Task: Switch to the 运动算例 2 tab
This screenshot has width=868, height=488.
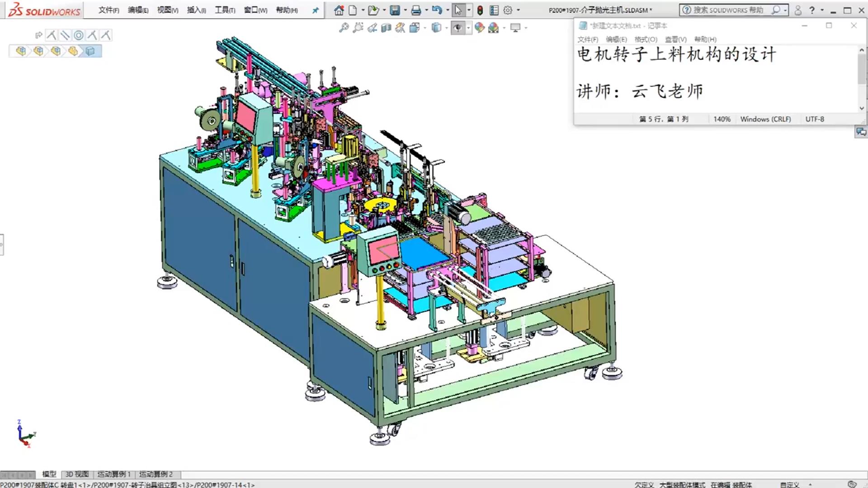Action: 156,474
